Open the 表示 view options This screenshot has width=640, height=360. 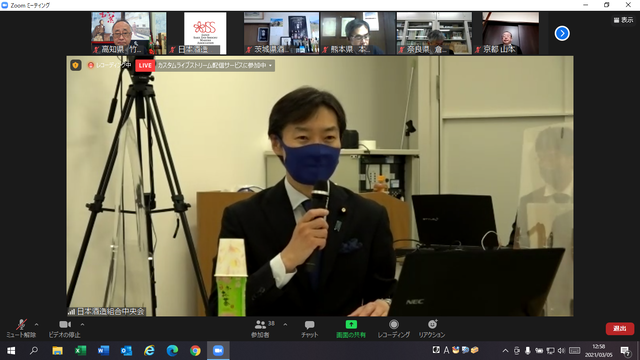623,20
